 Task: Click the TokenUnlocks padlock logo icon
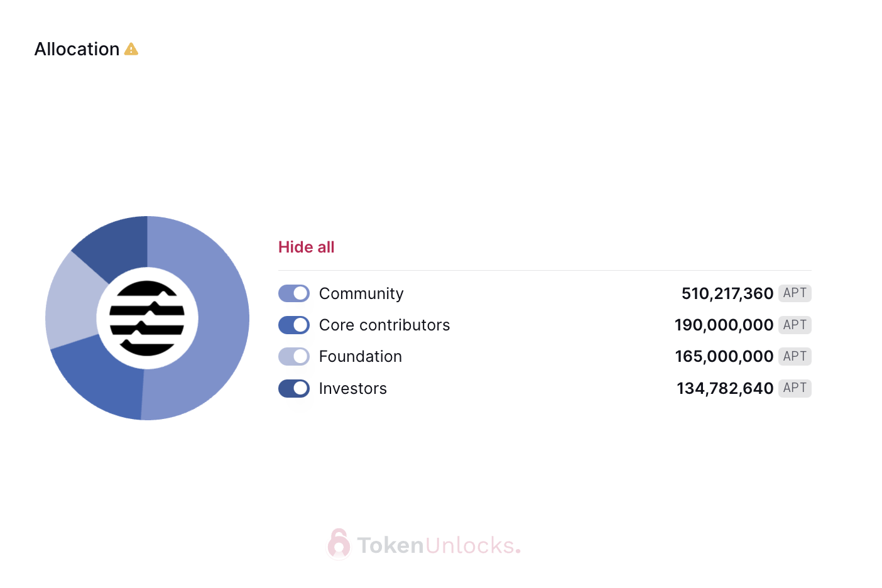[x=339, y=544]
